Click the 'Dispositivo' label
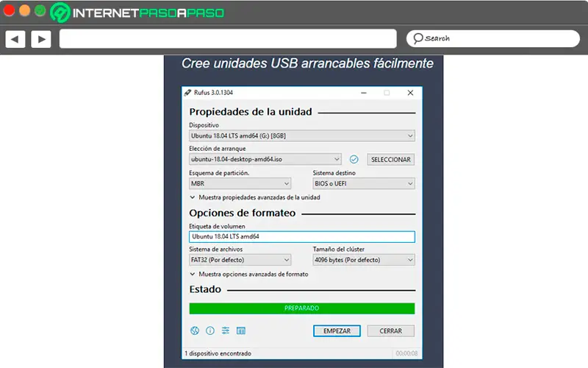The width and height of the screenshot is (588, 368). [x=204, y=125]
